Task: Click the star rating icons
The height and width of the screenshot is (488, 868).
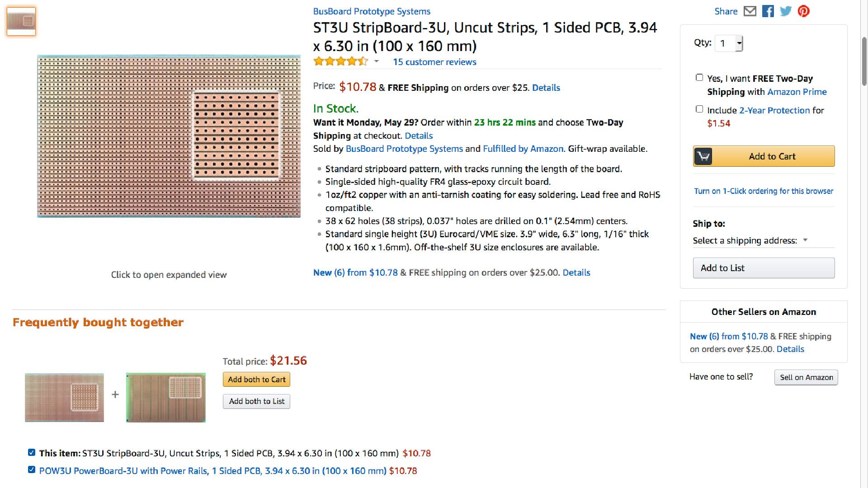Action: pos(341,62)
